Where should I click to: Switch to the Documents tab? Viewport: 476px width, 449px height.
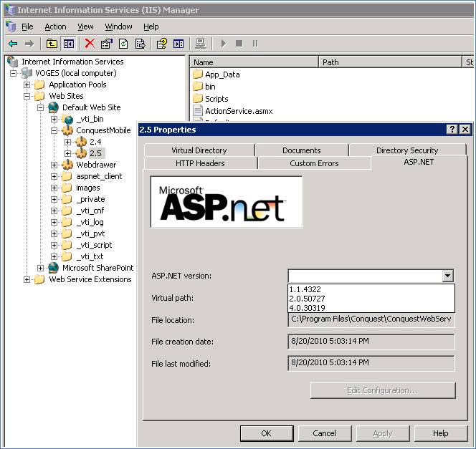302,150
